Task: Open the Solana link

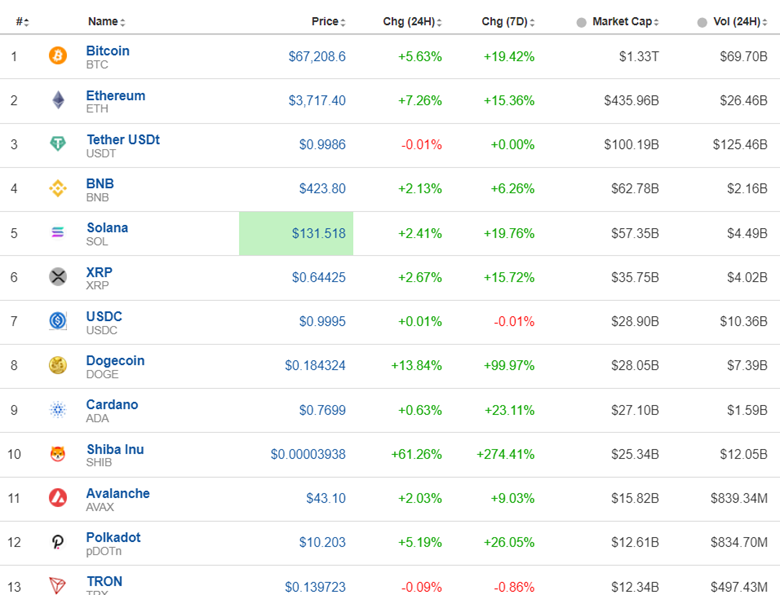Action: 107,227
